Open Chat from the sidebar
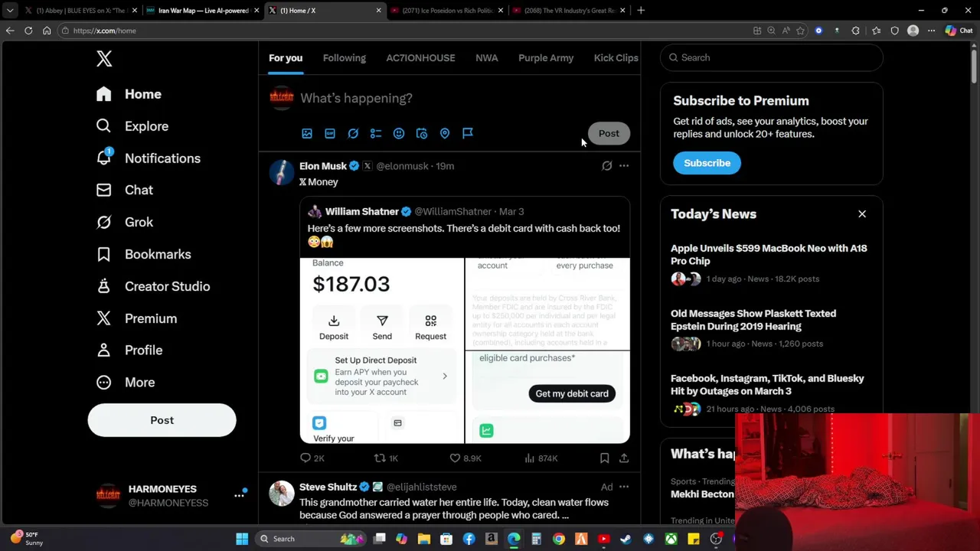This screenshot has width=980, height=551. 124,190
